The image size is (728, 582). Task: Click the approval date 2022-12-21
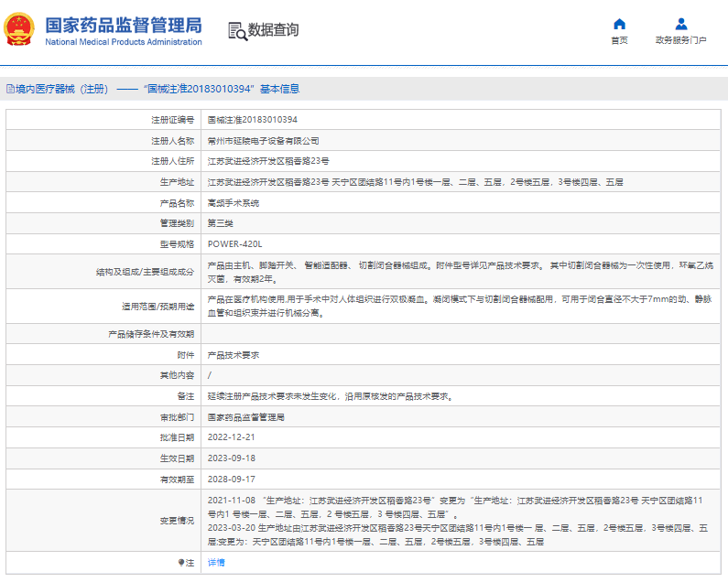pos(231,437)
